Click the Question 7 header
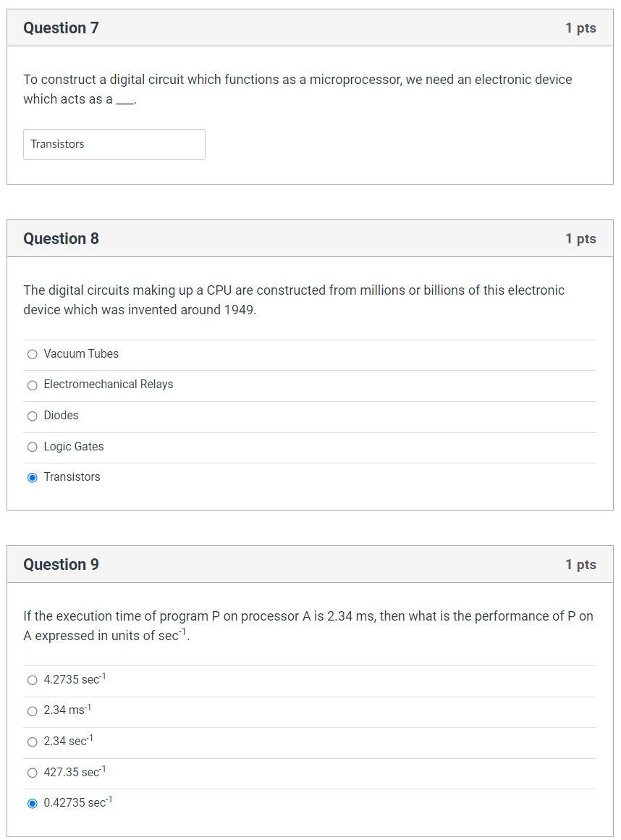 (x=62, y=28)
